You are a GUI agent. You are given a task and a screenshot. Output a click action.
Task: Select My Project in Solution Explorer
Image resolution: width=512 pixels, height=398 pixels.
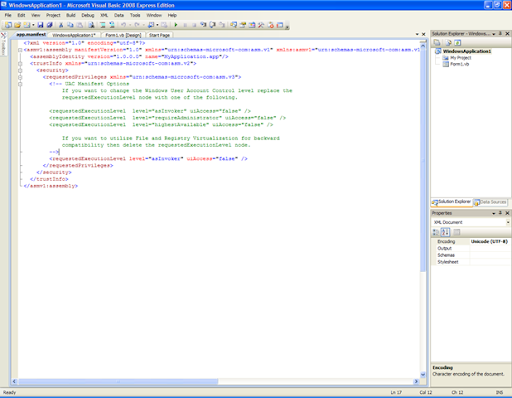460,58
